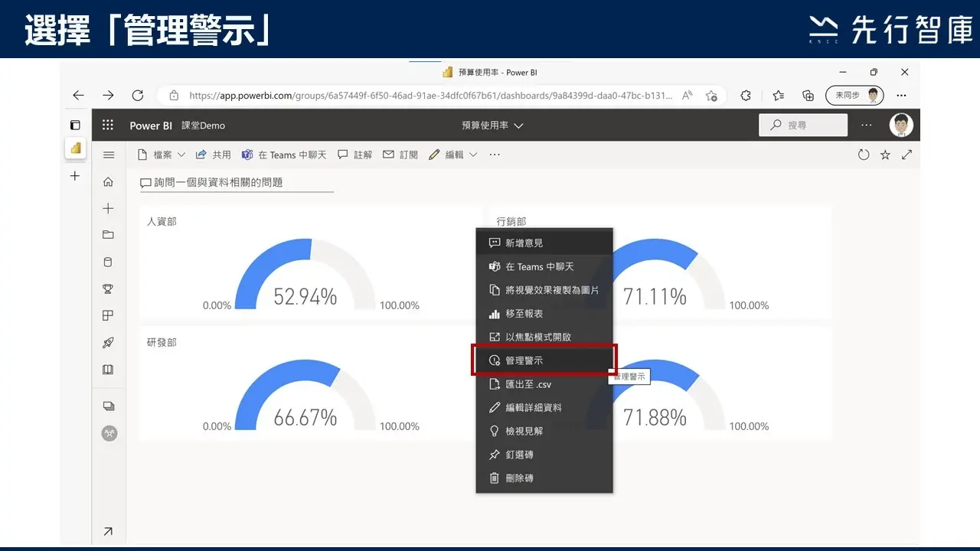This screenshot has width=980, height=551.
Task: Open the rocket deployment pipelines icon
Action: pos(108,343)
